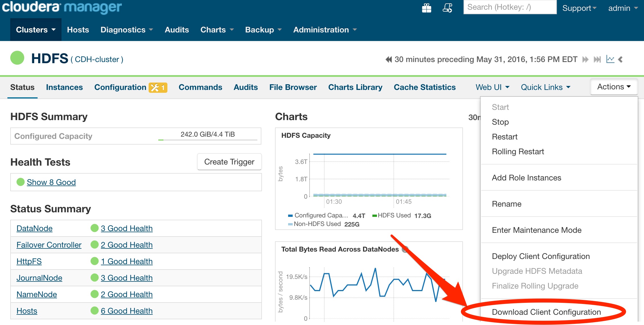644x325 pixels.
Task: Open the time-range chart icon
Action: point(610,59)
